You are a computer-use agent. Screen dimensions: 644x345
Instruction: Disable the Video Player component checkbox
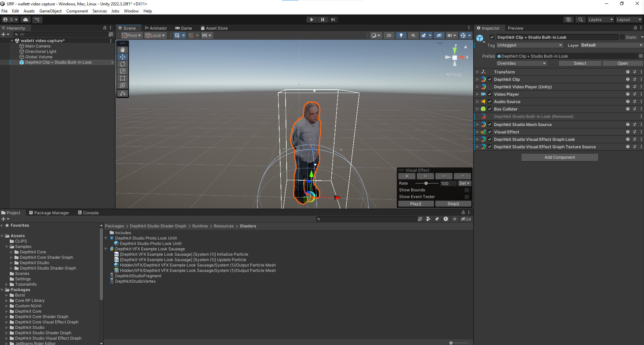[x=490, y=94]
